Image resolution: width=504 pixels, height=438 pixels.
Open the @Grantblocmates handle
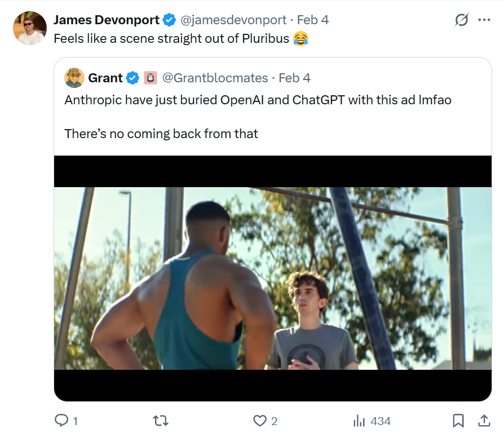(x=215, y=78)
